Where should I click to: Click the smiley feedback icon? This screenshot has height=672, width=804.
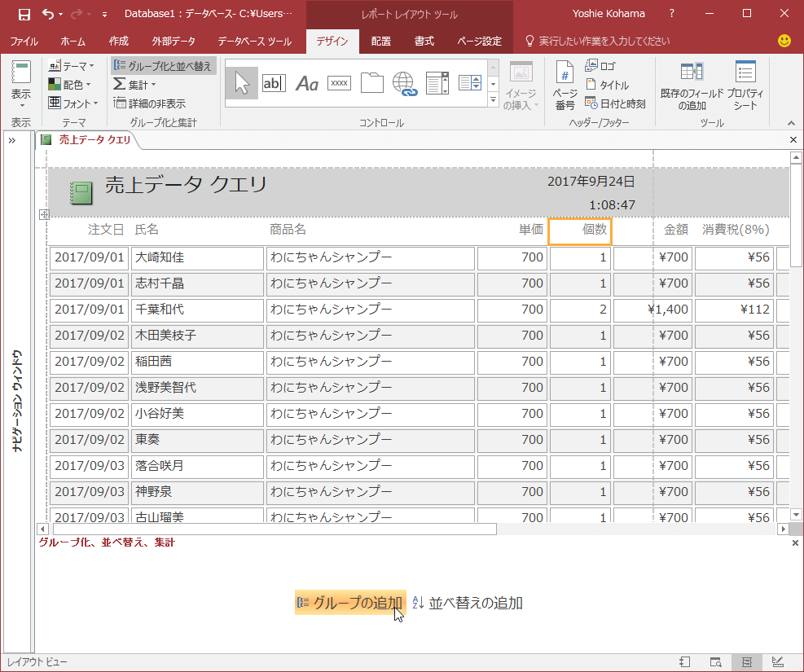784,41
